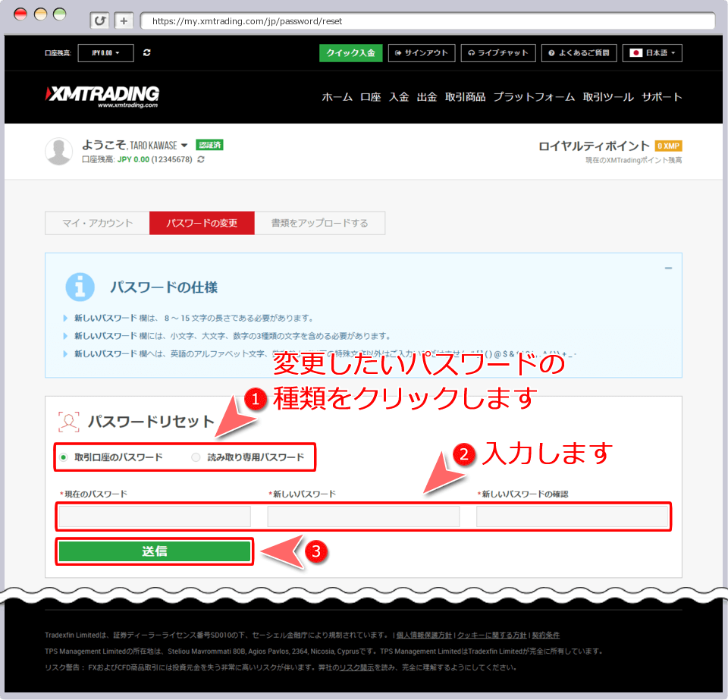Click the profile avatar image
This screenshot has height=700, width=728.
pos(58,151)
